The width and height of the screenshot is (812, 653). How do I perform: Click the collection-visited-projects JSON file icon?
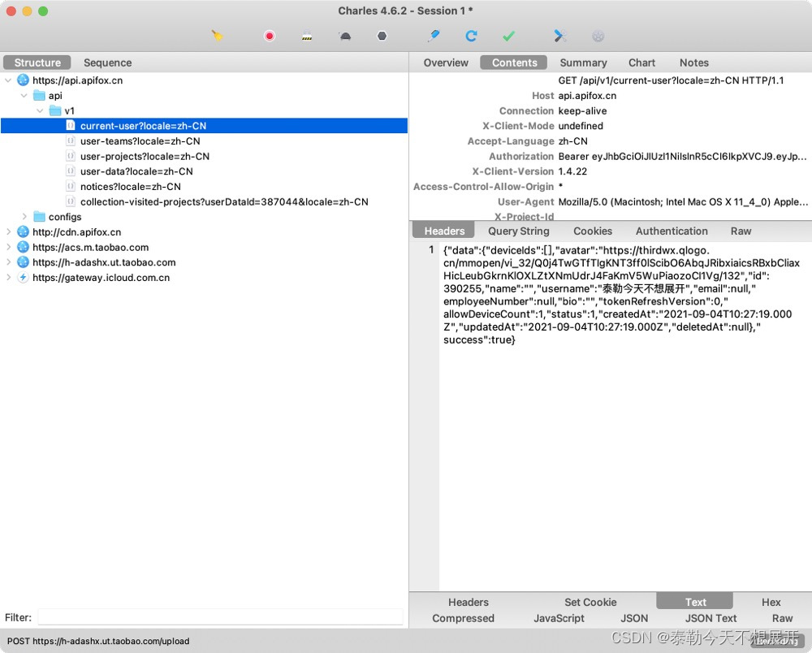pos(71,202)
